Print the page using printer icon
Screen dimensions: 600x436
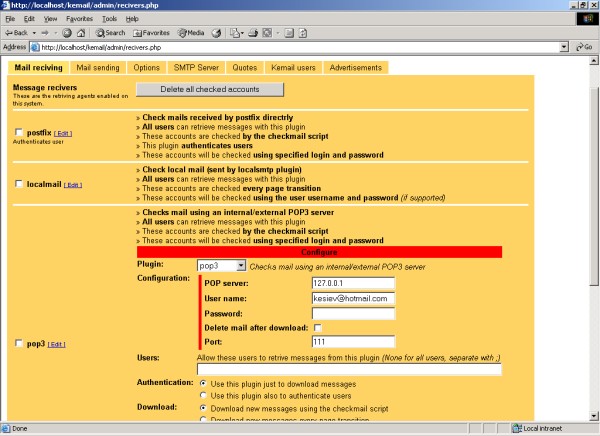[253, 33]
